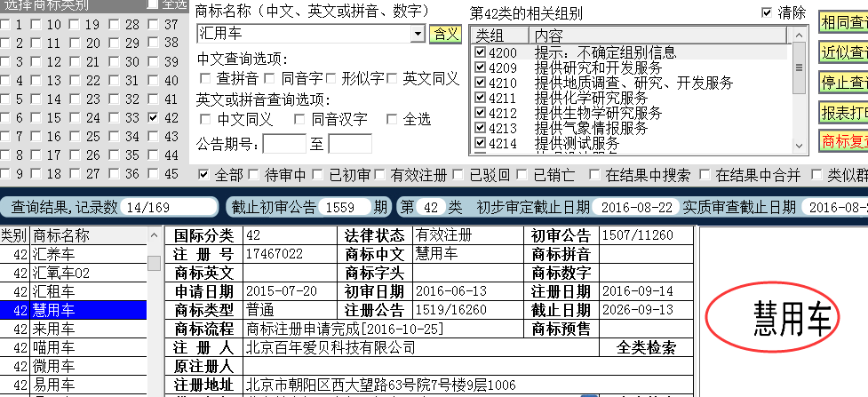Click the red 商标复查 button

843,141
